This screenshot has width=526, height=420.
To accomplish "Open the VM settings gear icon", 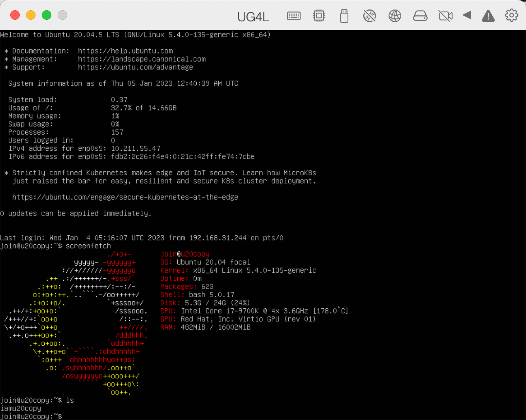I will (x=511, y=15).
